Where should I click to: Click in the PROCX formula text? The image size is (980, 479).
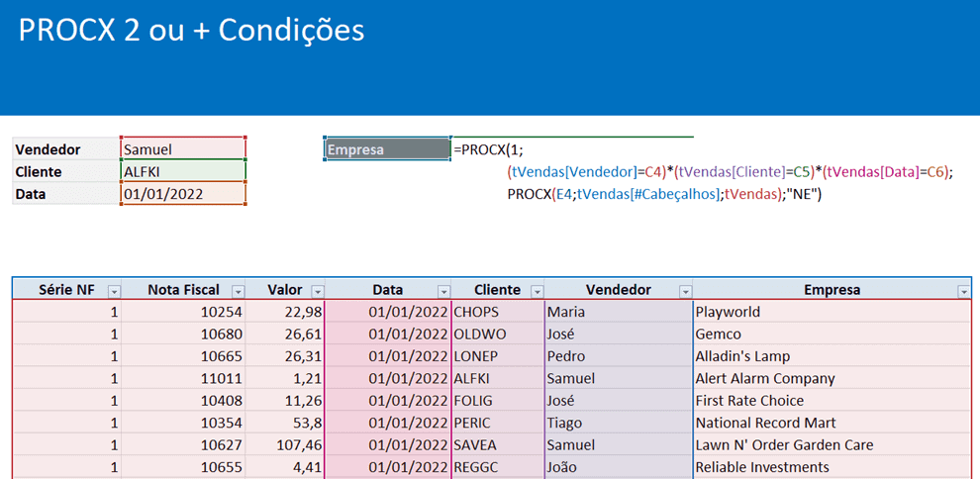click(x=703, y=172)
